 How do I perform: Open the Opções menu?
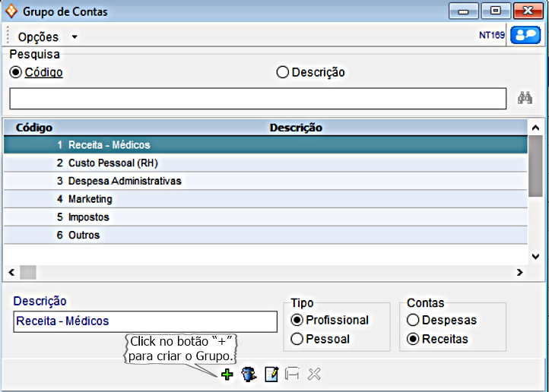tap(38, 37)
